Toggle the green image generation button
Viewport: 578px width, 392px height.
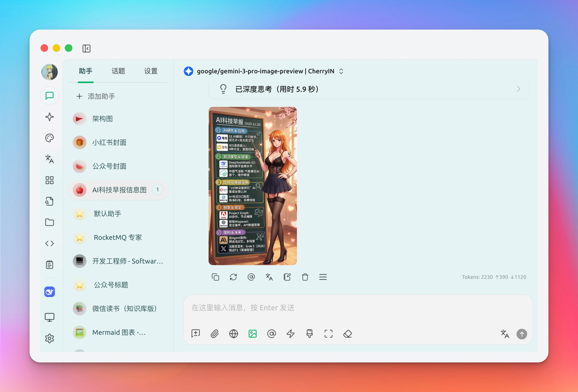coord(253,334)
